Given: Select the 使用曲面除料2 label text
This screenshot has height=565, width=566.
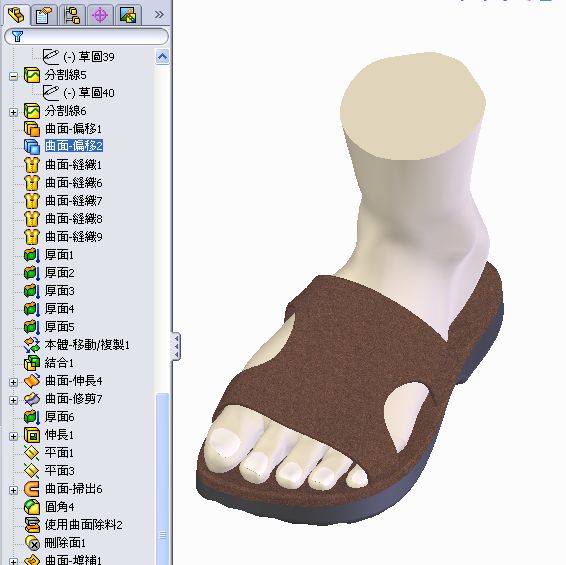Looking at the screenshot, I should click(83, 525).
